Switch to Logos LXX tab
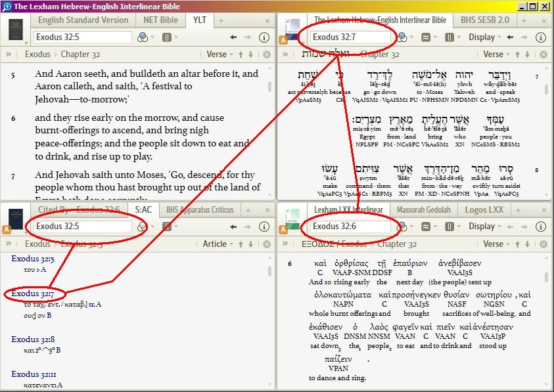The image size is (554, 392). [484, 209]
